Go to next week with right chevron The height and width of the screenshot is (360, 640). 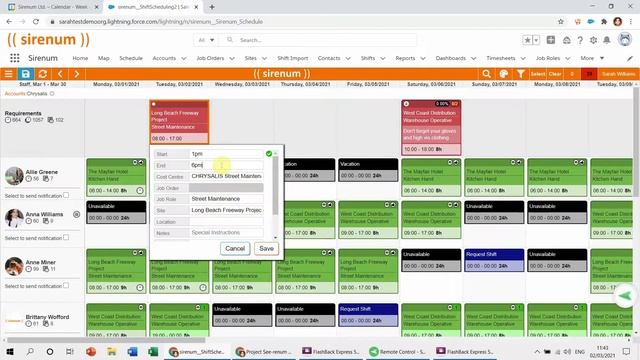(76, 74)
